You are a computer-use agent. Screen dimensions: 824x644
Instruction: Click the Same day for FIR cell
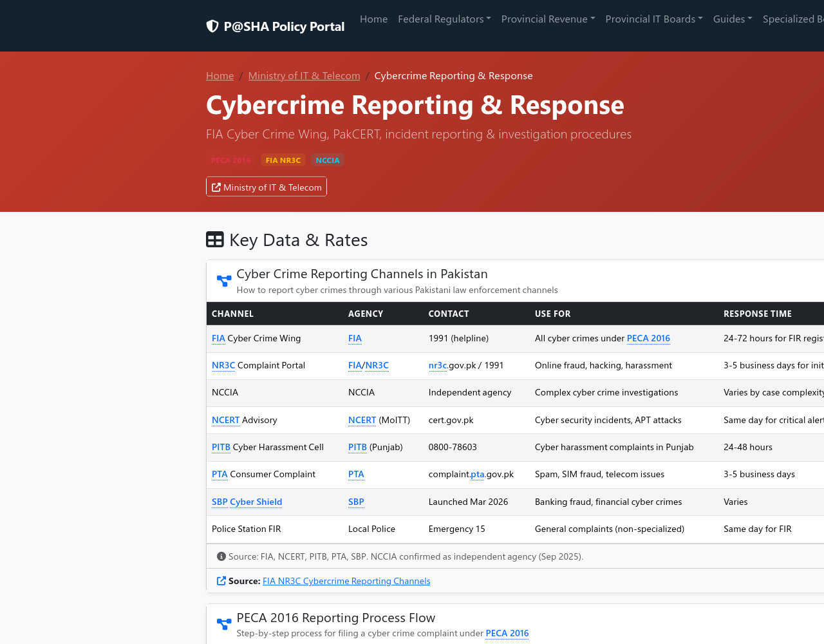point(771,529)
